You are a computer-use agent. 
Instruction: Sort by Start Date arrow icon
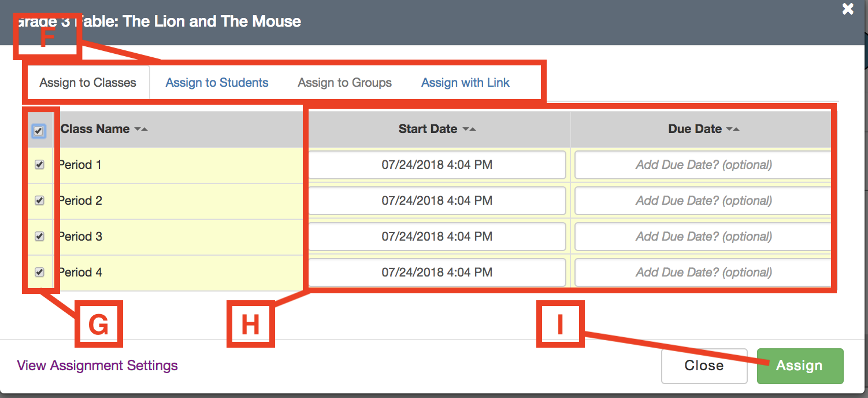pos(469,130)
